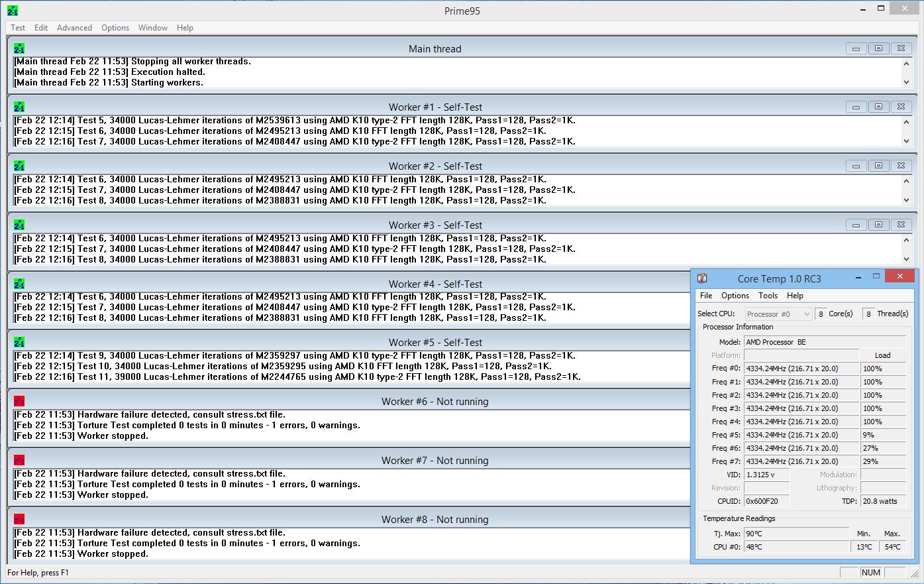Screen dimensions: 924x584
Task: Maximize the Main thread child window
Action: click(878, 48)
